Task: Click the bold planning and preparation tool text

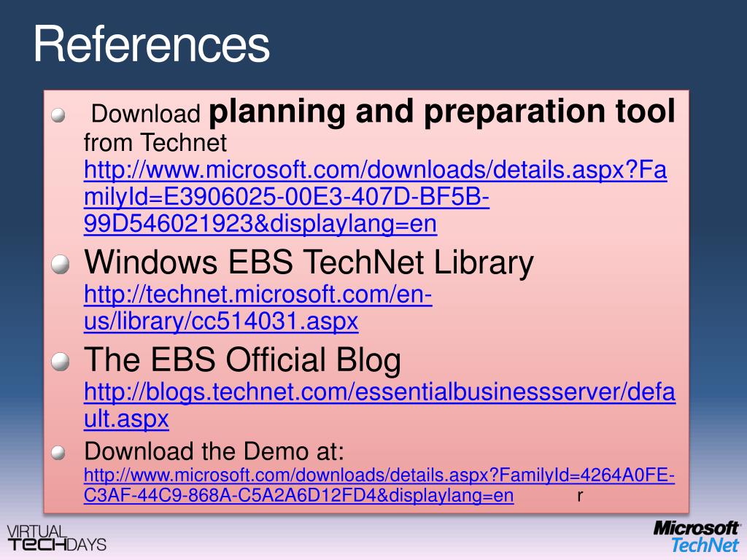Action: [x=442, y=112]
